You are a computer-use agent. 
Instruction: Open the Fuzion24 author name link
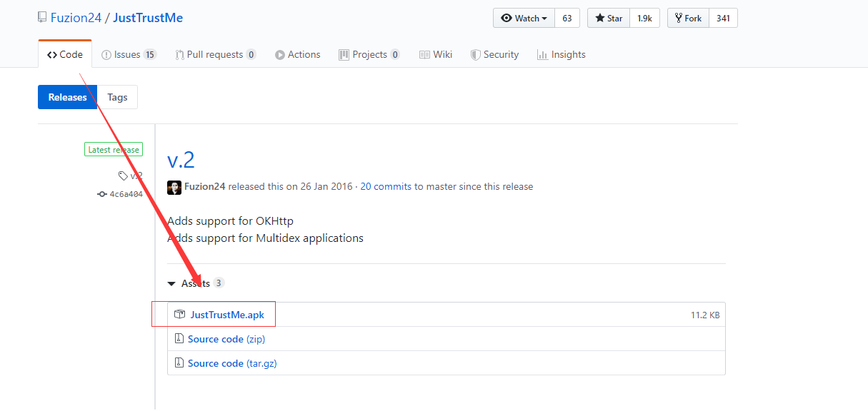coord(205,187)
